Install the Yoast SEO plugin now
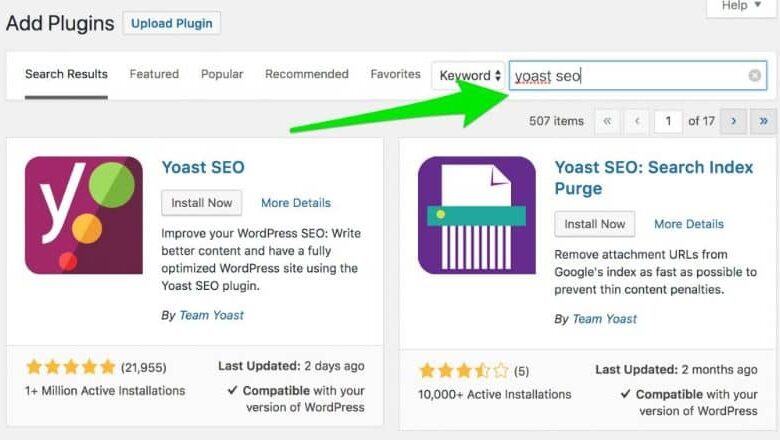Viewport: 780px width, 440px height. click(201, 203)
